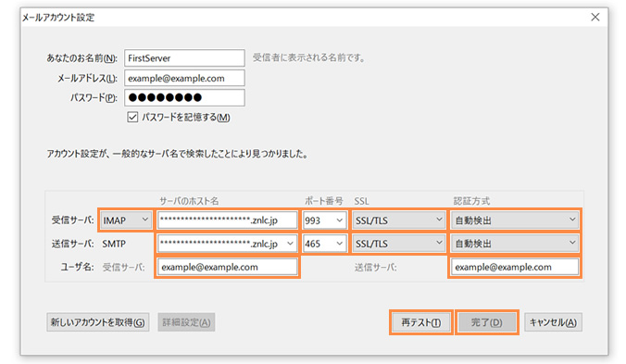Viewport: 626px width, 364px height.
Task: Click the メールアカウント設定 window title
Action: tap(58, 18)
